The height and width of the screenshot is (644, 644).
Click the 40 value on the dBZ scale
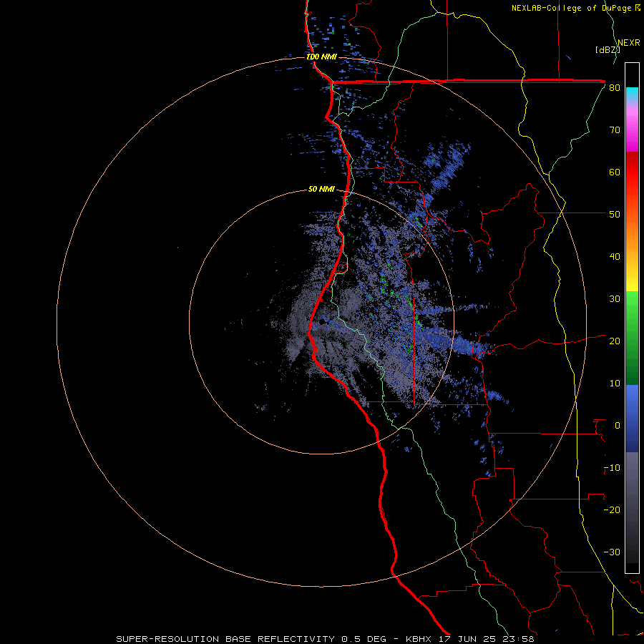coord(615,257)
